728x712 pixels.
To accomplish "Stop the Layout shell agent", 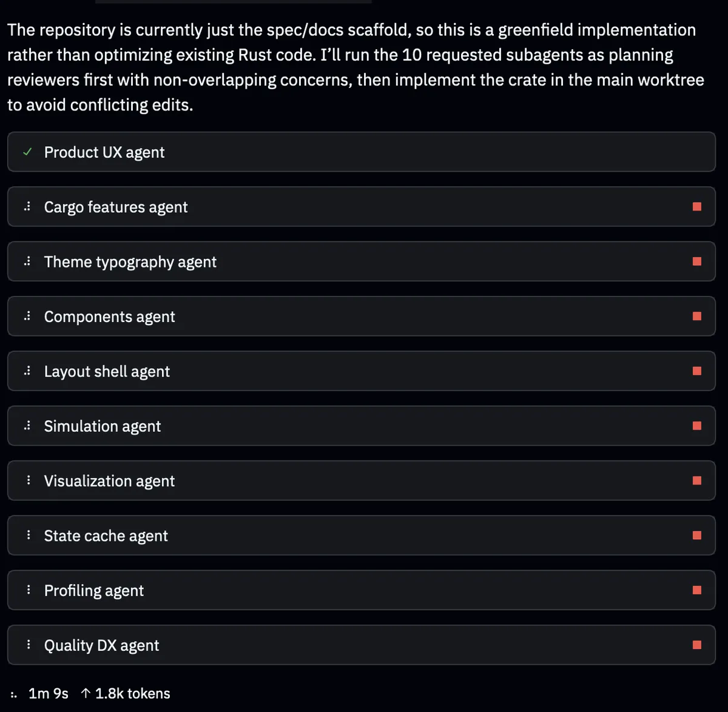I will (696, 371).
